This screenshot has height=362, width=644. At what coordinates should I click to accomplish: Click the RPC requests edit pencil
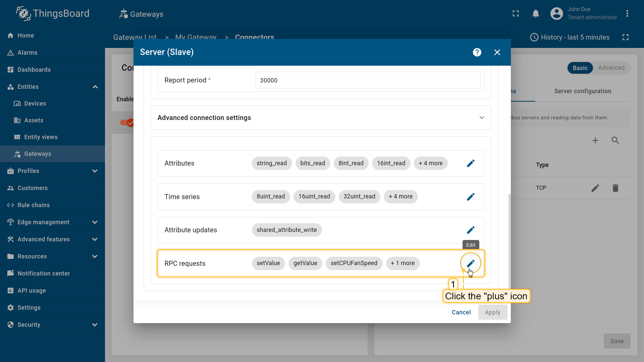point(471,263)
